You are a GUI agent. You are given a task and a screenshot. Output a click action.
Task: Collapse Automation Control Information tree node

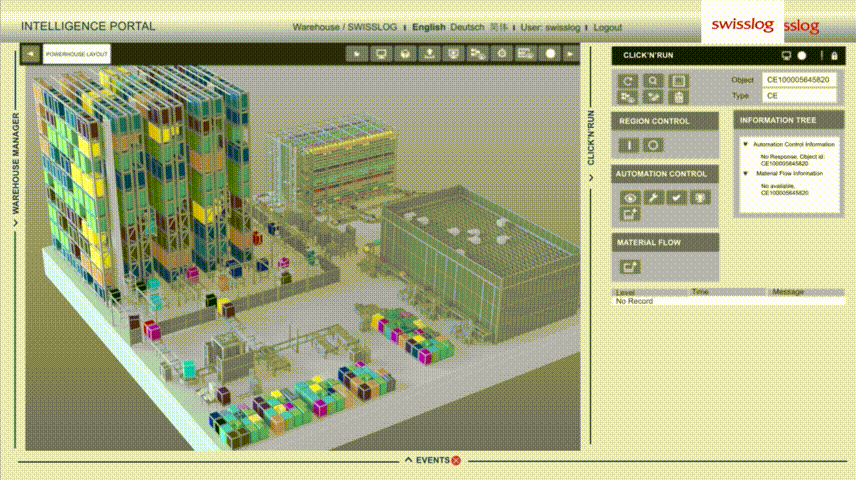pyautogui.click(x=745, y=144)
